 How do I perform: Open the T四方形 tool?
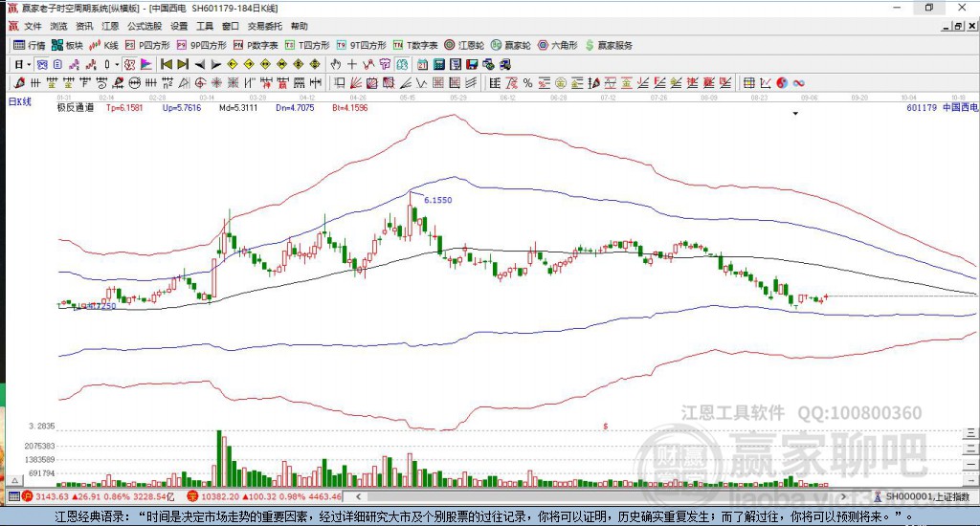click(x=307, y=45)
